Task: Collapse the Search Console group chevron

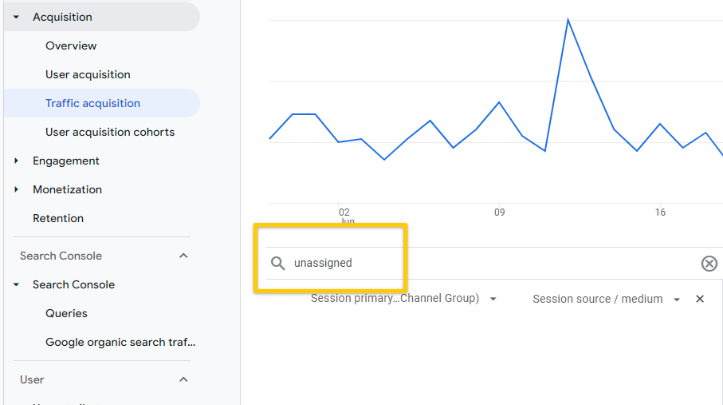Action: click(x=184, y=256)
